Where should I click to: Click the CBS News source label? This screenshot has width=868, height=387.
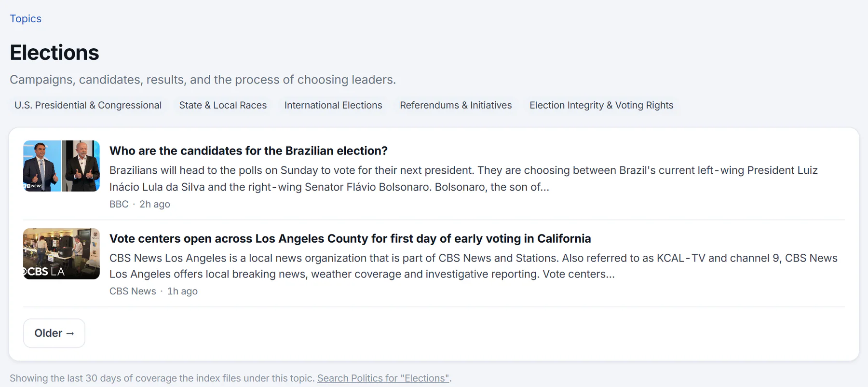[133, 291]
